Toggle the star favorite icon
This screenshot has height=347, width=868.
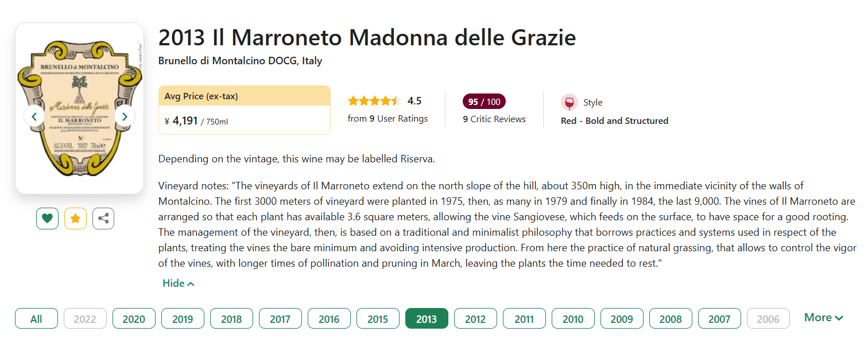(75, 219)
